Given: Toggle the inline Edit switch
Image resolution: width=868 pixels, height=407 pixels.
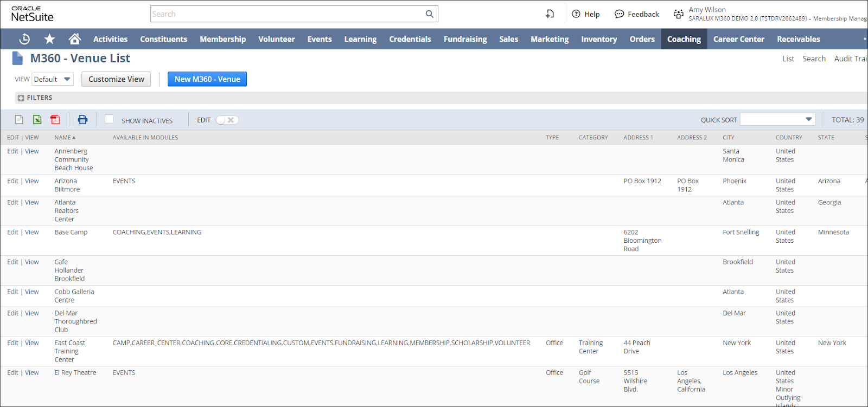Looking at the screenshot, I should 227,120.
